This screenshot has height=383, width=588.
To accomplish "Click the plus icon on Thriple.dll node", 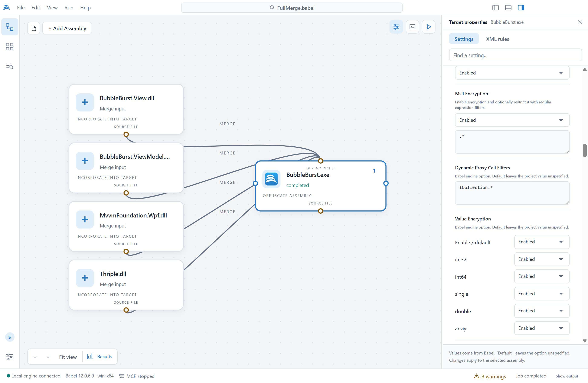I will (85, 278).
